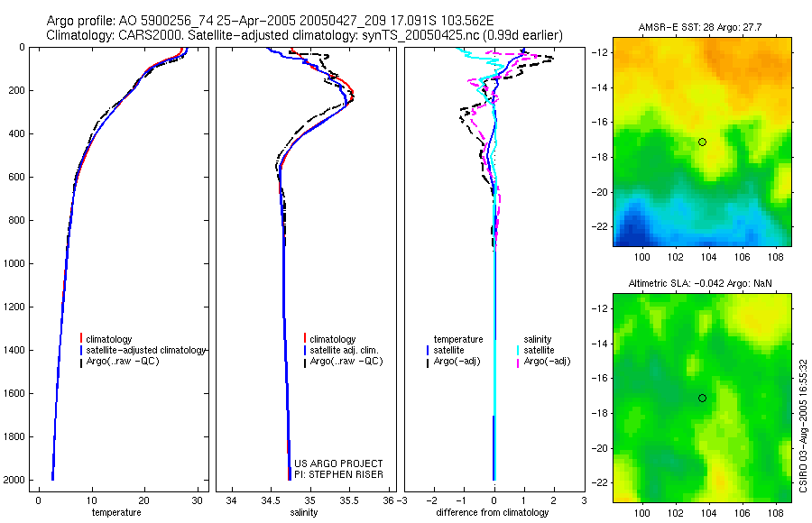
Task: Click the 'salinity' legend heading in difference panel
Action: click(538, 340)
